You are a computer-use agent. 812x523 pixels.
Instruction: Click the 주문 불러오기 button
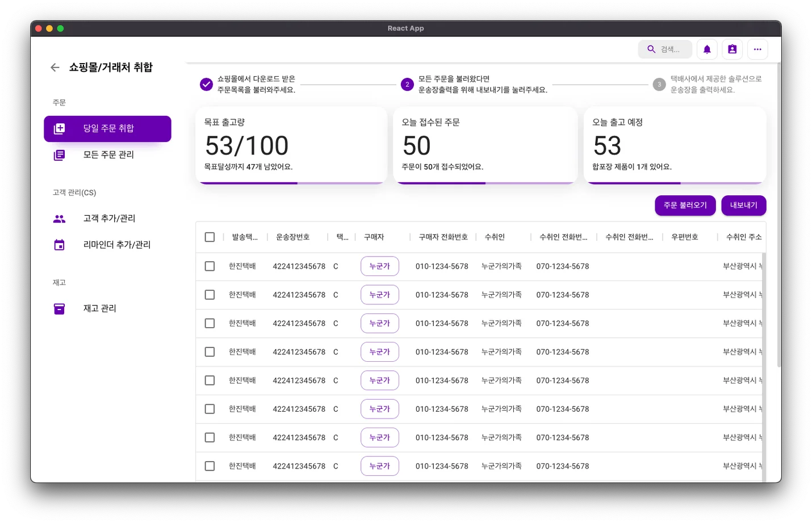[x=685, y=206]
